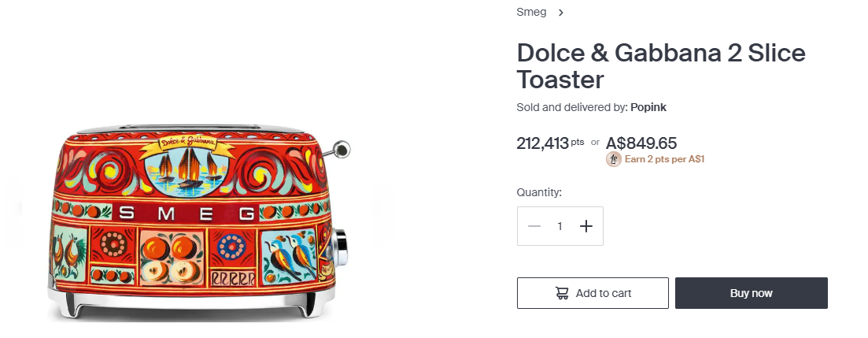This screenshot has width=868, height=338.
Task: Click the breadcrumb chevron beside Smeg
Action: click(561, 13)
